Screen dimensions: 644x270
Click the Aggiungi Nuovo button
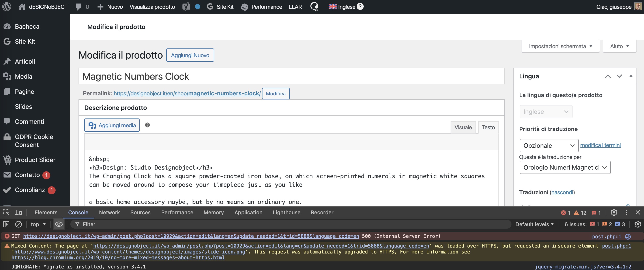click(190, 55)
